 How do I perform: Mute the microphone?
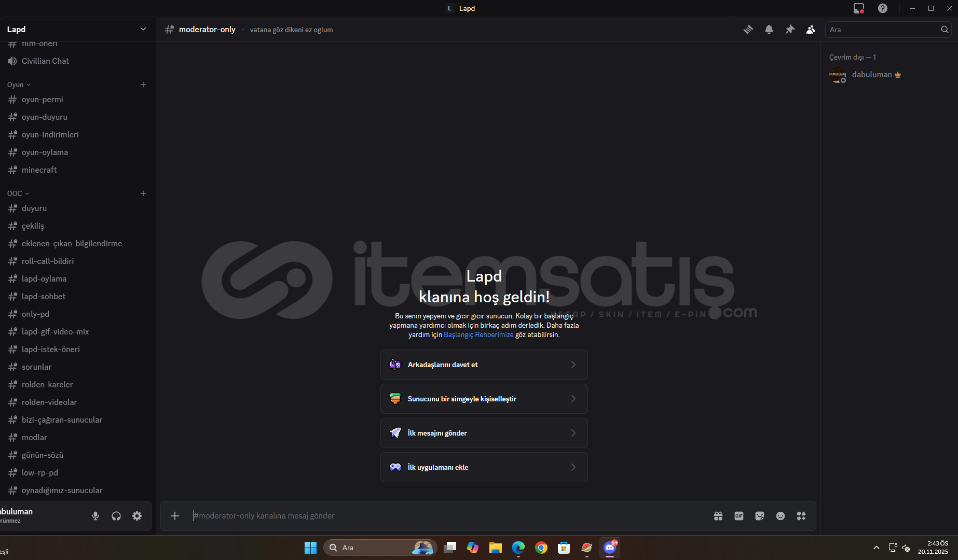[x=95, y=516]
